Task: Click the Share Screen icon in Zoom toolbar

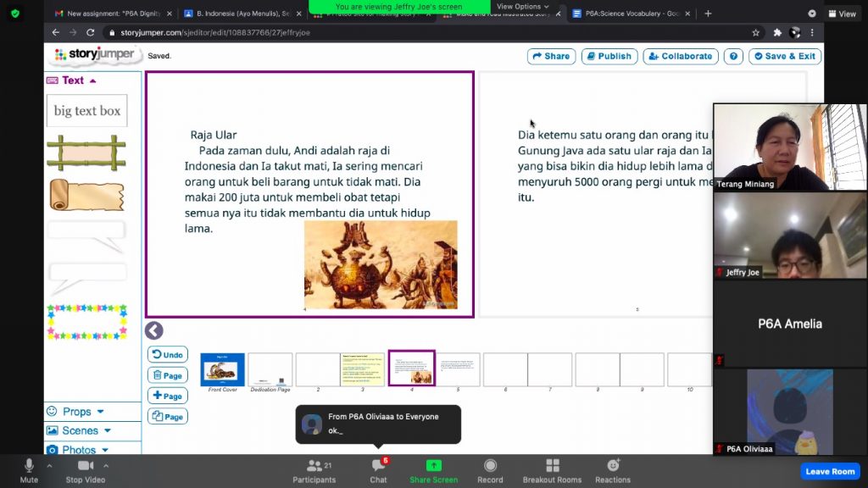Action: 433,466
